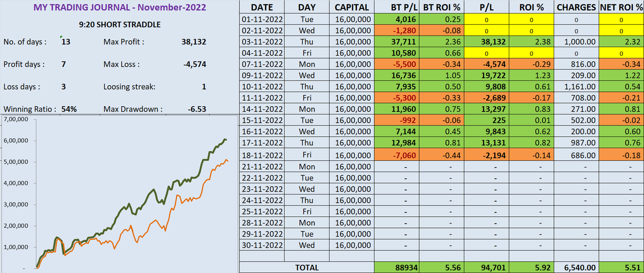Screen dimensions: 644x273
Task: Click the CHARGES column header
Action: coord(576,8)
